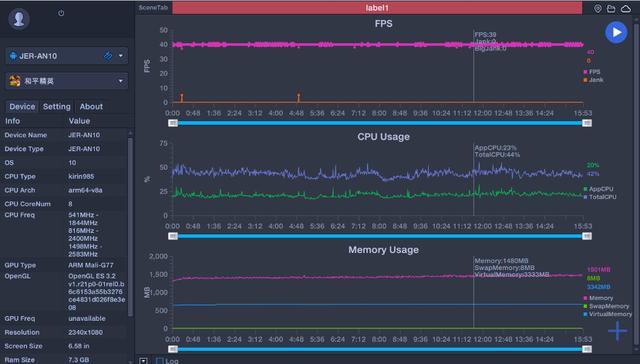Viewport: 640px width, 364px height.
Task: Select the CPU Type kirin985 row
Action: pyautogui.click(x=64, y=176)
